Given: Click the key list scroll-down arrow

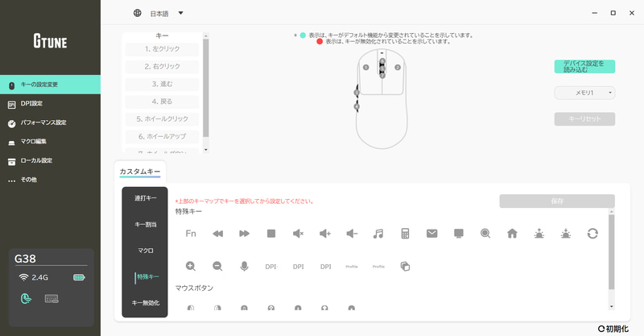Looking at the screenshot, I should (206, 150).
